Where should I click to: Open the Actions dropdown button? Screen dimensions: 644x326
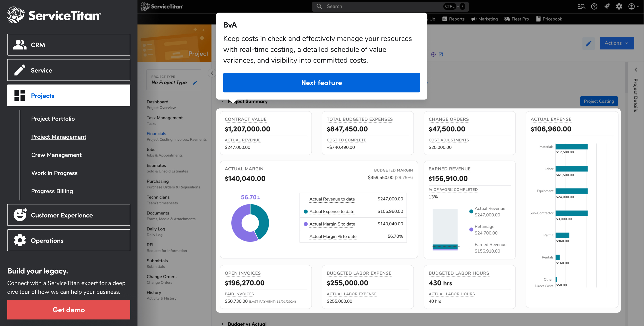(x=617, y=43)
